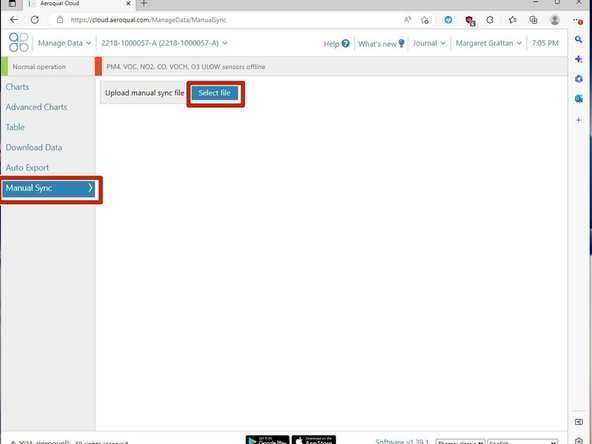Select the Aeroqual Cloud browser tab

point(80,3)
